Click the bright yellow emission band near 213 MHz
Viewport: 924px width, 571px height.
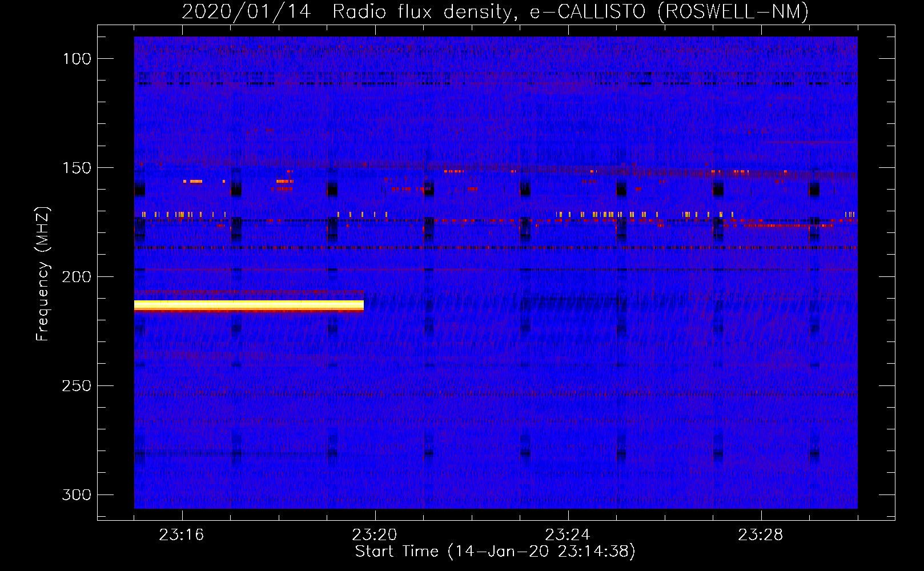(249, 305)
